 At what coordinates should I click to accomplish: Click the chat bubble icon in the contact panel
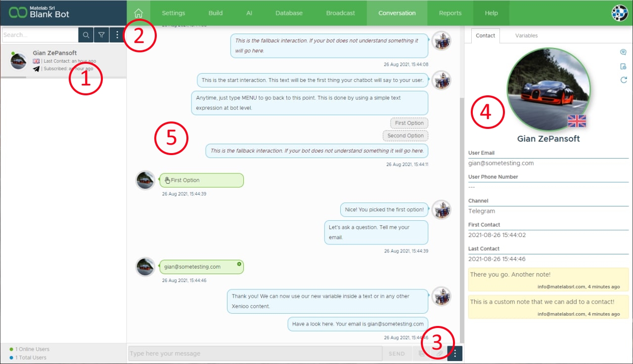point(623,52)
